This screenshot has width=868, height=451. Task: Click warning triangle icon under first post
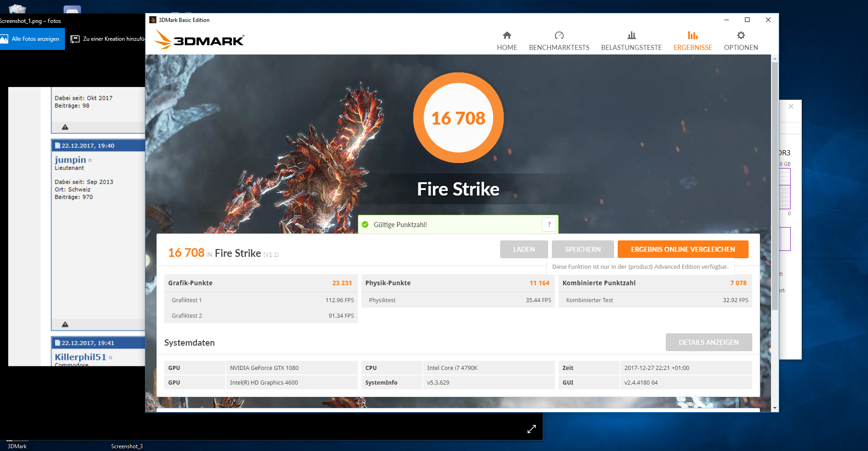pos(65,127)
